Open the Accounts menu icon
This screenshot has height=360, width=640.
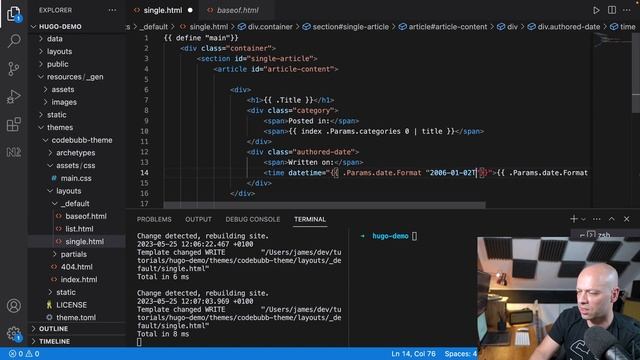(14, 306)
